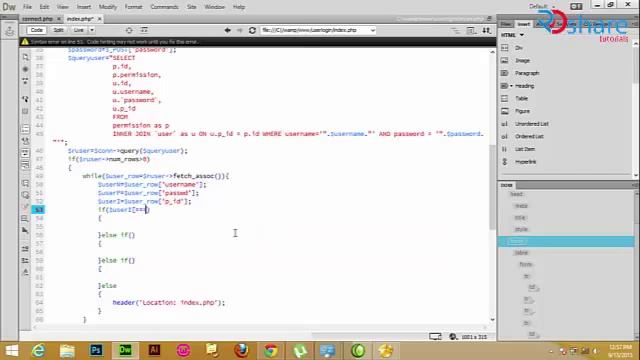Click the Live Code toolbar icon
Viewport: 640px width, 360px height.
click(144, 30)
